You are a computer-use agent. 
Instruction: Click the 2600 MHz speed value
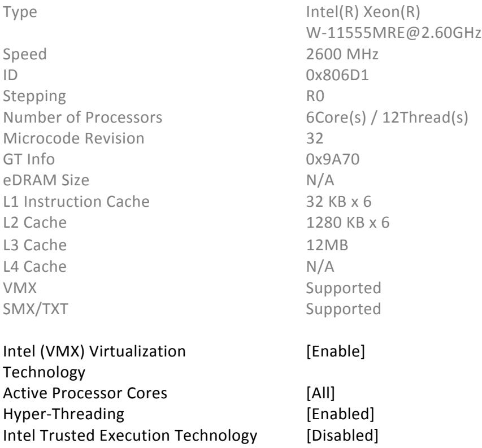[x=342, y=54]
